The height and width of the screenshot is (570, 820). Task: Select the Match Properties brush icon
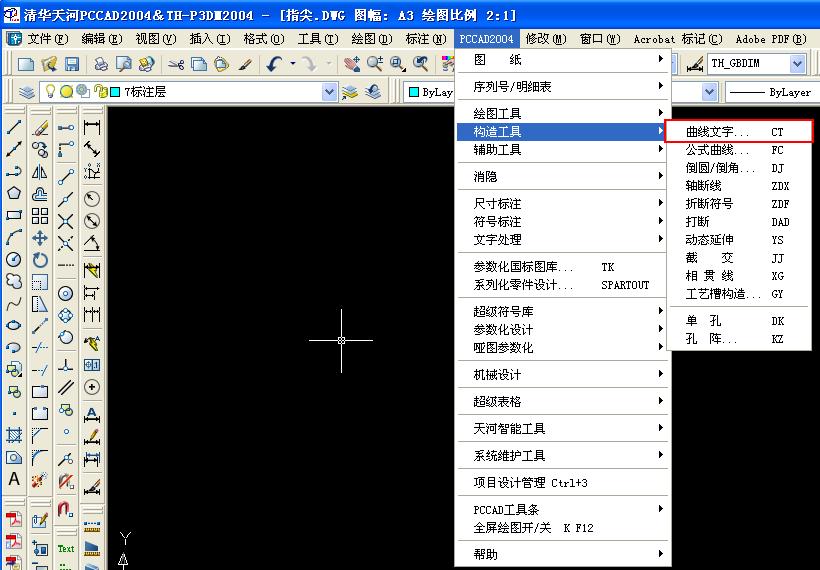tap(244, 64)
